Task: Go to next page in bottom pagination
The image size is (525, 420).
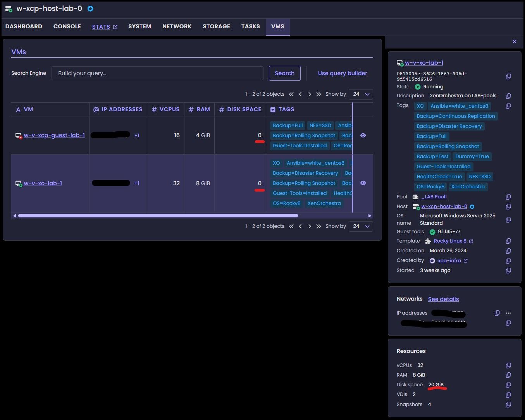Action: (x=310, y=226)
